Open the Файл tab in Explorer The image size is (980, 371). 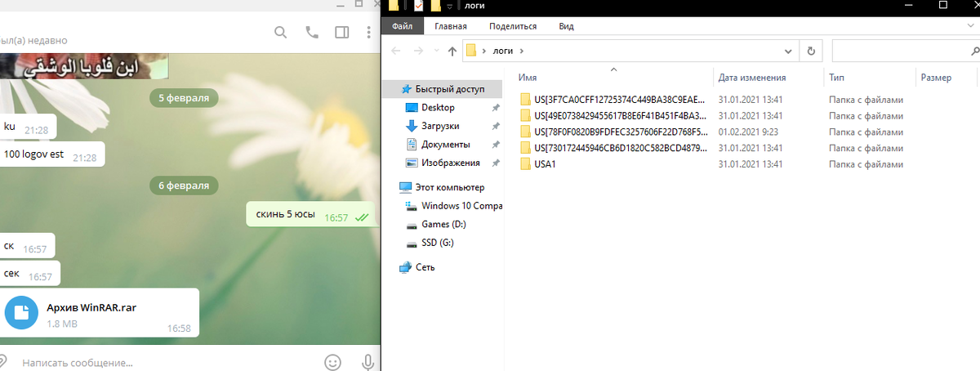402,26
